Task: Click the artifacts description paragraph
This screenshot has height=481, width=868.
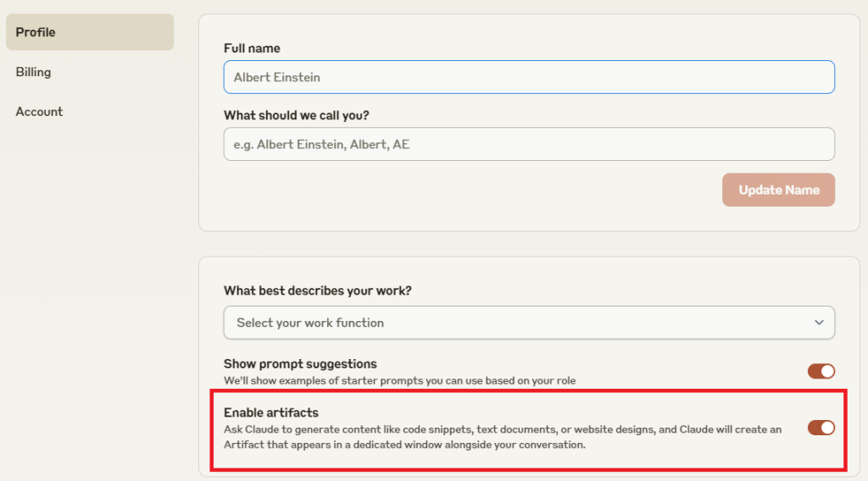Action: [503, 437]
